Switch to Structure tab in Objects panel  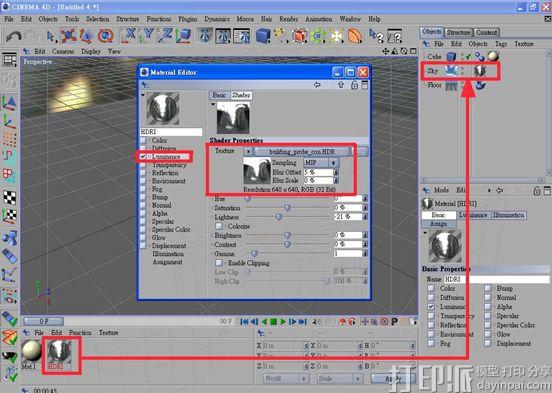[x=458, y=33]
